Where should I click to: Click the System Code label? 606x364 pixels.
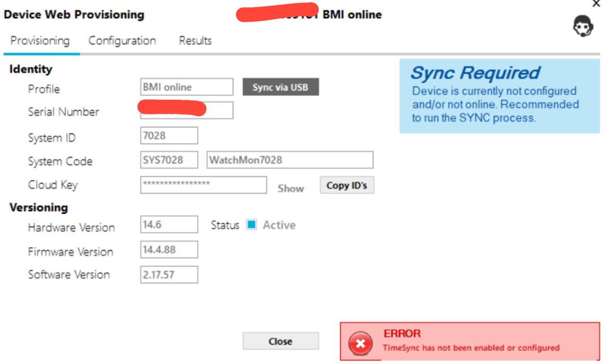click(60, 161)
